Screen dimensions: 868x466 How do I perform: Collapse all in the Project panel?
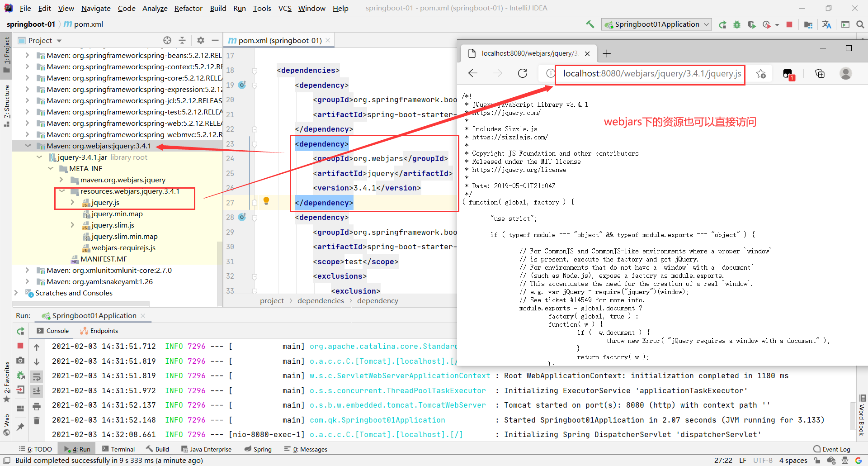[x=182, y=40]
